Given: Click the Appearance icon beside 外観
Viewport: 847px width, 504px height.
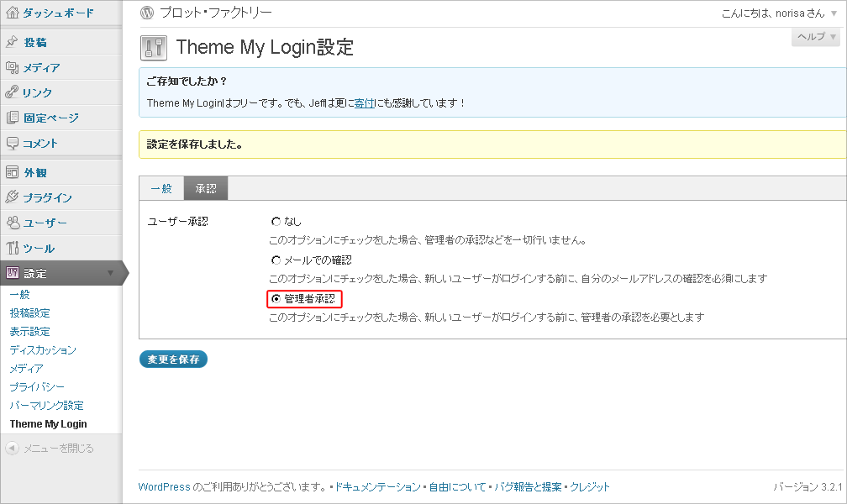Looking at the screenshot, I should coord(12,172).
